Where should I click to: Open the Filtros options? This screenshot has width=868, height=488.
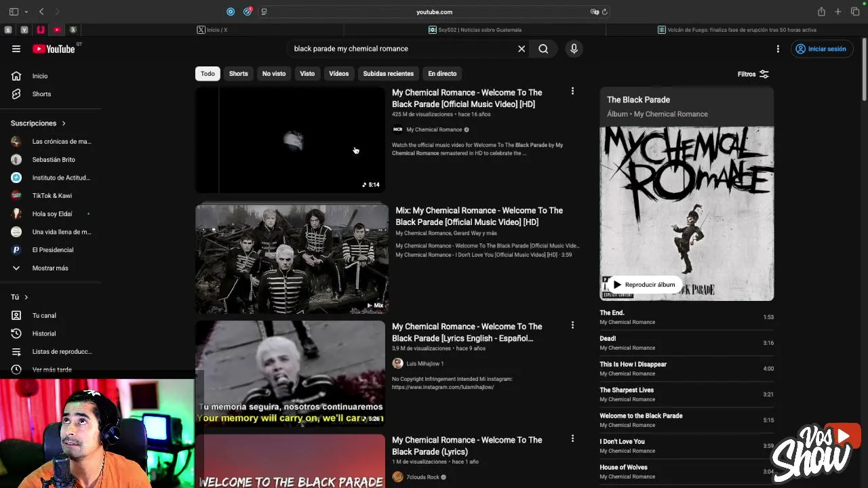point(753,74)
